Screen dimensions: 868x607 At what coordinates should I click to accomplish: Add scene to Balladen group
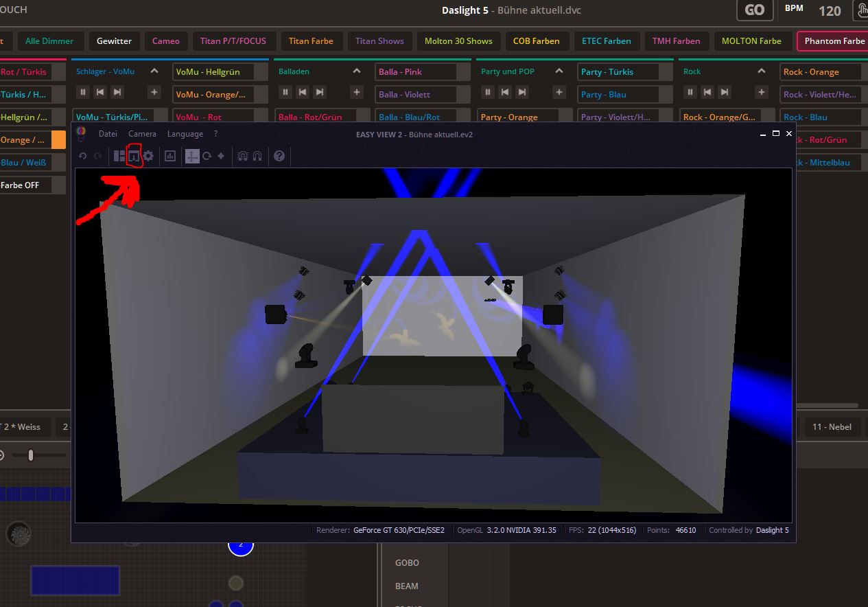(357, 92)
